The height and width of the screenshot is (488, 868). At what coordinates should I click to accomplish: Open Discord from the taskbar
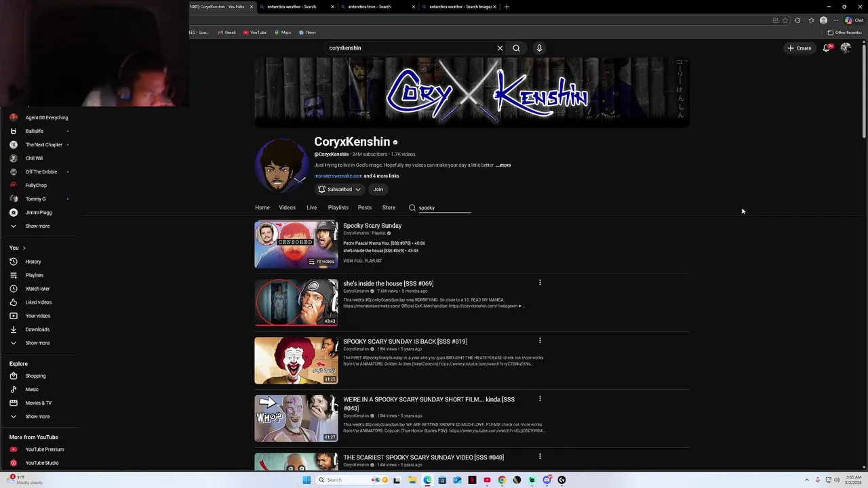(x=547, y=480)
